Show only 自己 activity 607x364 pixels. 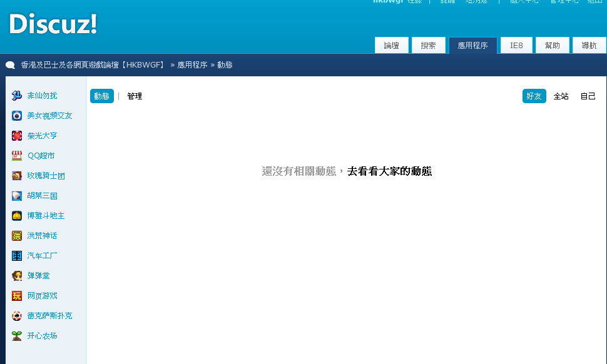588,96
